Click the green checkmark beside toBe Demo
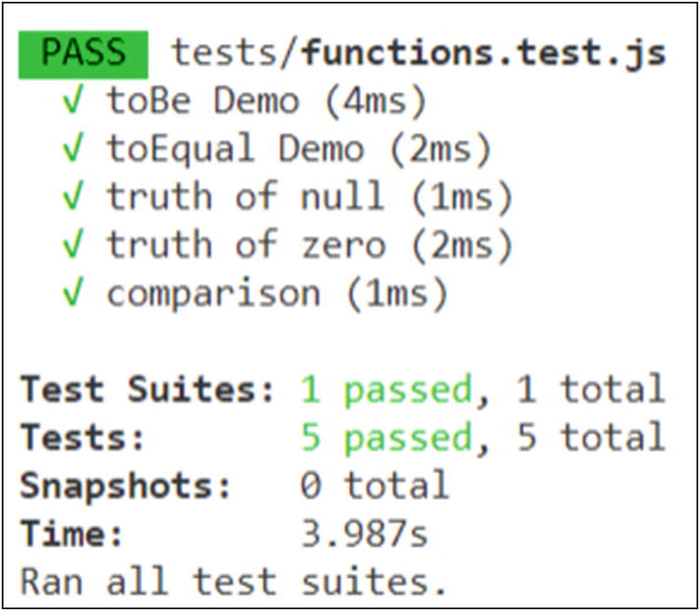The image size is (700, 611). pos(71,100)
